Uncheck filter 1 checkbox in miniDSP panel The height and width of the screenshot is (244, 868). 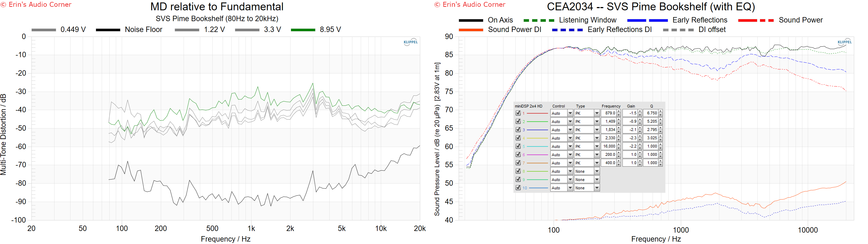[518, 113]
